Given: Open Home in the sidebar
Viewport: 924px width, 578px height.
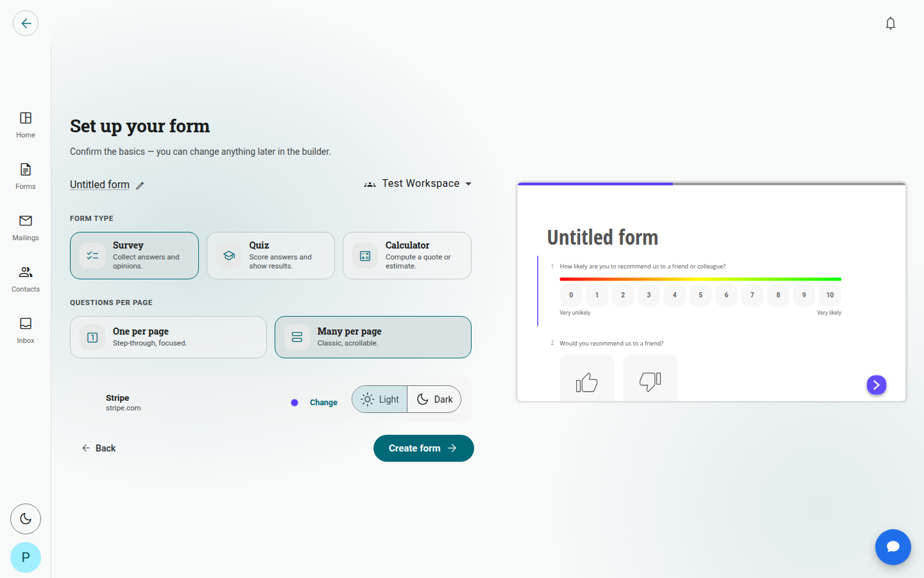Looking at the screenshot, I should [x=26, y=125].
